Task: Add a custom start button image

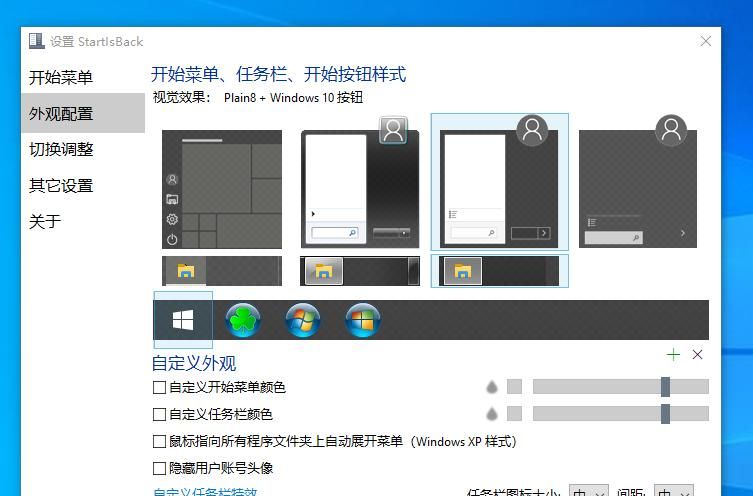Action: pyautogui.click(x=673, y=355)
